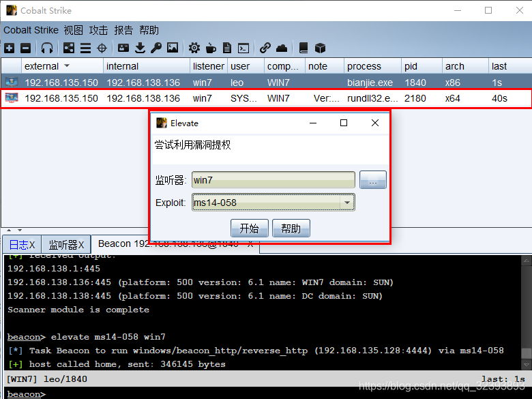Click the split pane collapse down arrow

[20, 230]
